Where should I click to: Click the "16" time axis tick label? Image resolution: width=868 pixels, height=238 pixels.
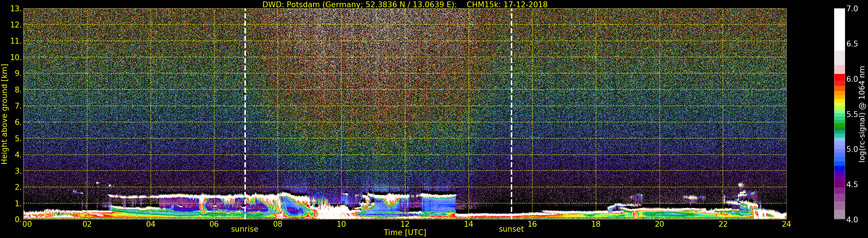point(532,224)
